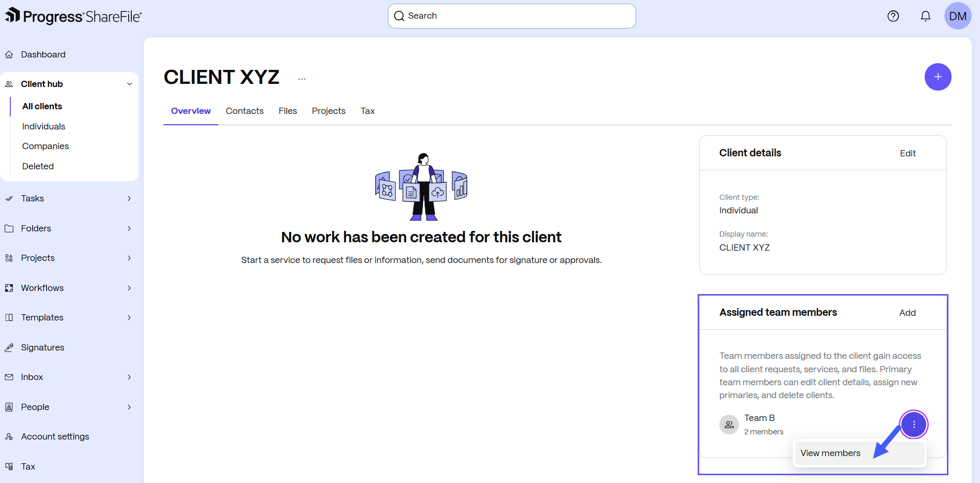Screen dimensions: 980x483
Task: Expand the Tasks menu chevron
Action: (x=129, y=198)
